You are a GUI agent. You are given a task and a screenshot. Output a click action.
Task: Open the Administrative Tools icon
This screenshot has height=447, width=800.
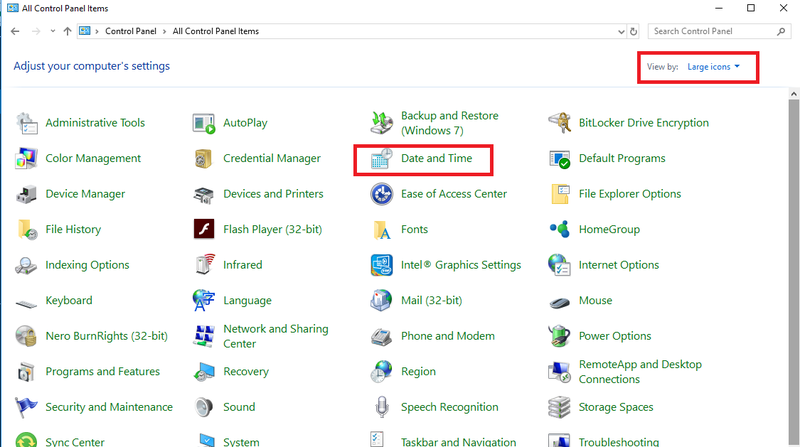point(26,123)
